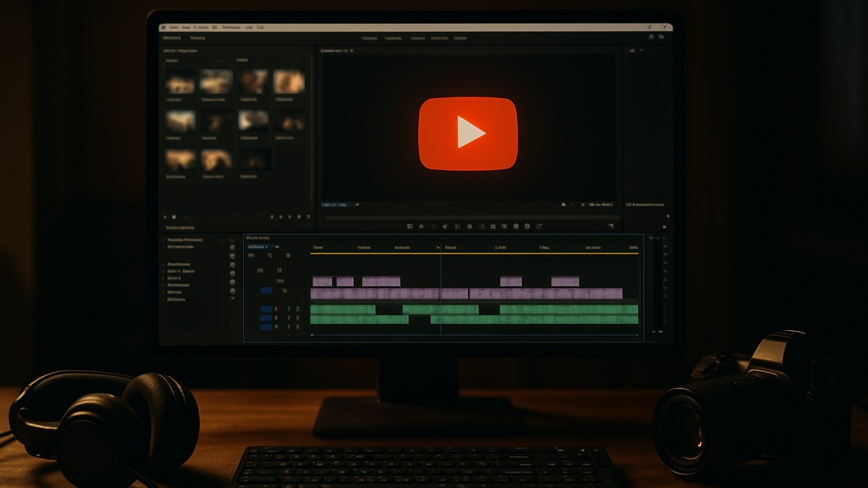Viewport: 868px width, 488px height.
Task: Toggle the blue track target box beside the upper green audio track
Action: [266, 309]
